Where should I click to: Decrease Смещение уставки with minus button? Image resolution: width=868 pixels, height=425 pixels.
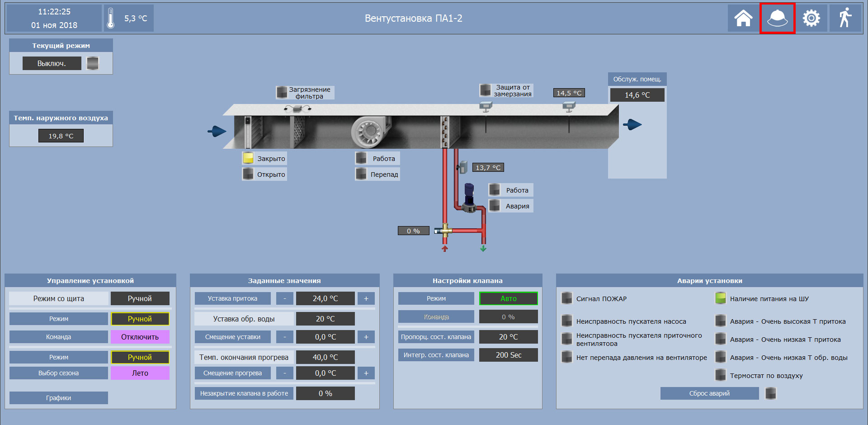pos(284,337)
